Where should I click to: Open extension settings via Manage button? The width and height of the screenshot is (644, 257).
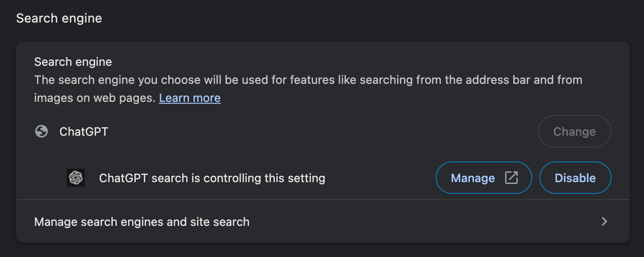(484, 178)
